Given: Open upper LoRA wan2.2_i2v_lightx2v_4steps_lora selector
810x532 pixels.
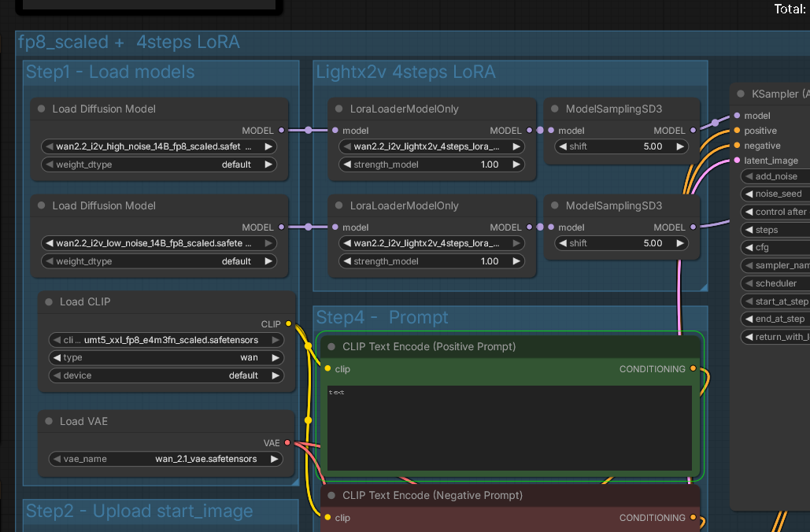Looking at the screenshot, I should [431, 146].
